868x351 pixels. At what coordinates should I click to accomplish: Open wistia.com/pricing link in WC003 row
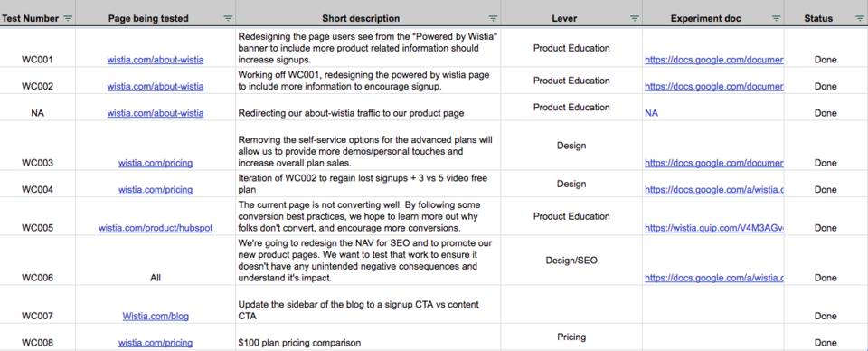point(156,163)
